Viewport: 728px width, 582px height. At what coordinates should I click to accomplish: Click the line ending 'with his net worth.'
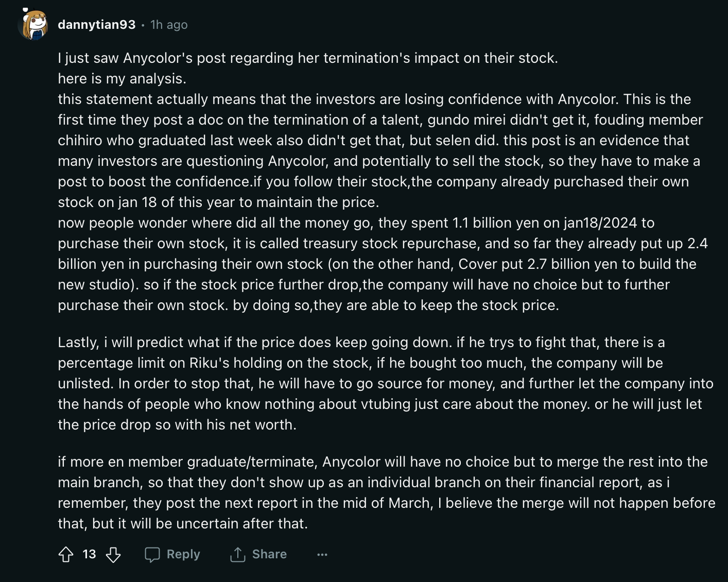[x=177, y=425]
